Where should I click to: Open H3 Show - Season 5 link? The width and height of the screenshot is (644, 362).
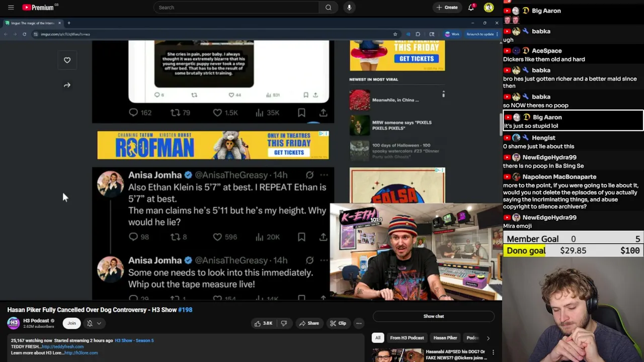(x=134, y=341)
